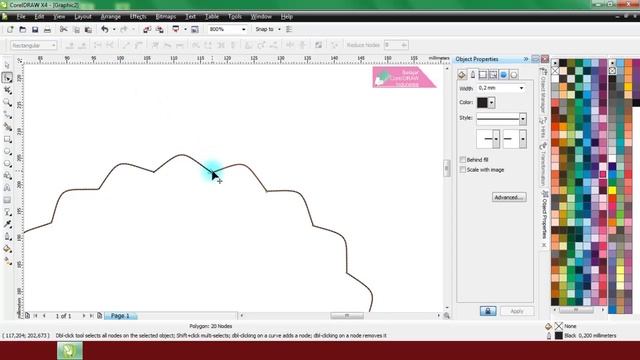Open the Basic Shapes tool
640x360 pixels.
[x=7, y=176]
